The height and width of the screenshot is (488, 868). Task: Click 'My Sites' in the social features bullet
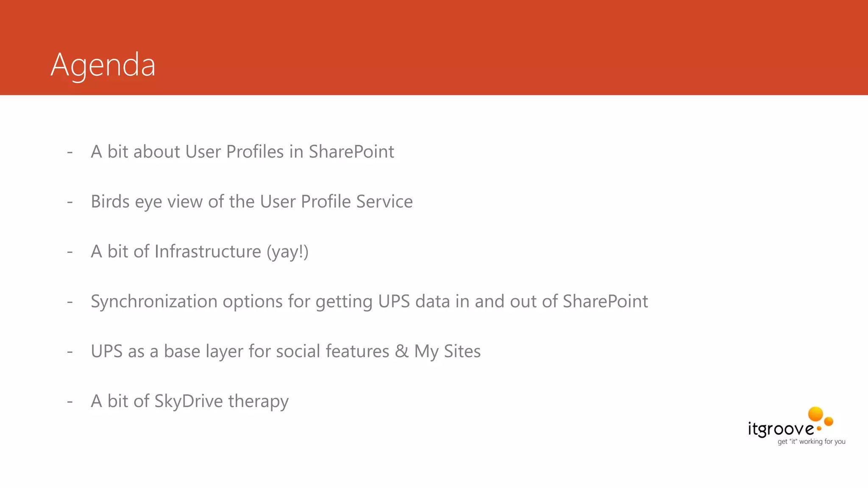[447, 351]
